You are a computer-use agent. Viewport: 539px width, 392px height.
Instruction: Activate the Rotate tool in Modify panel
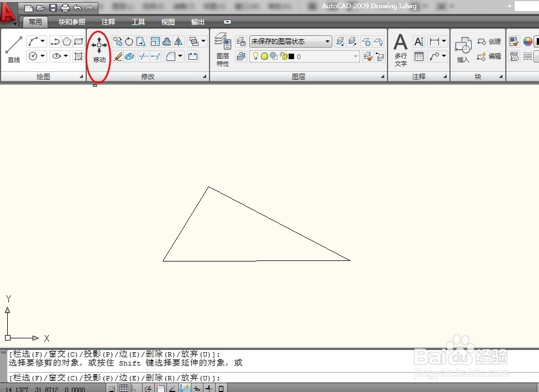(x=128, y=41)
